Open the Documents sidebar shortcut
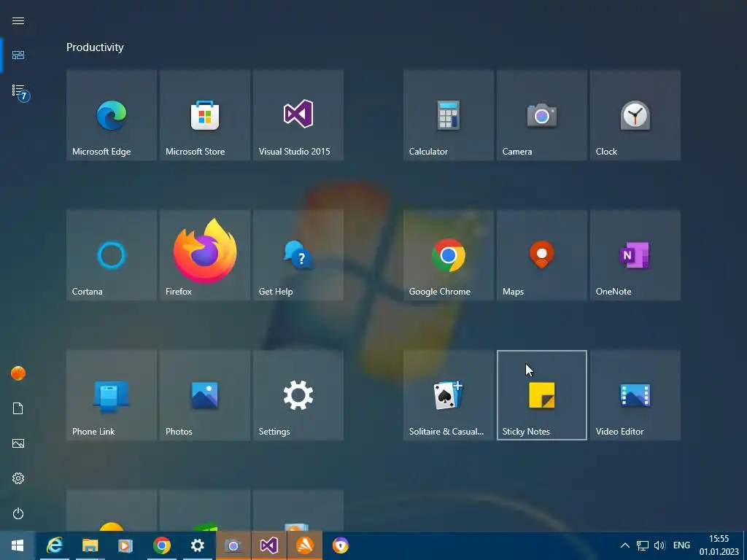The image size is (747, 560). tap(18, 408)
